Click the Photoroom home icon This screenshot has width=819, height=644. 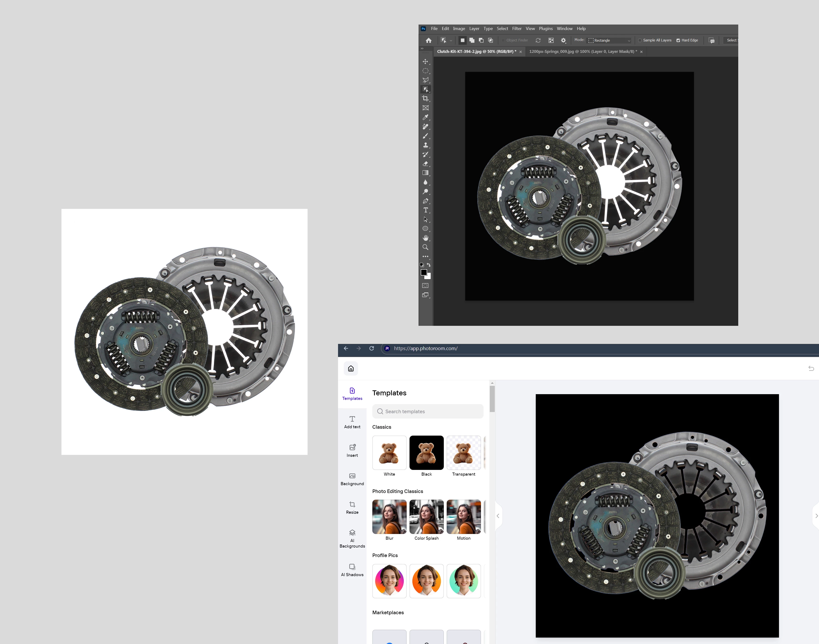[x=351, y=368]
